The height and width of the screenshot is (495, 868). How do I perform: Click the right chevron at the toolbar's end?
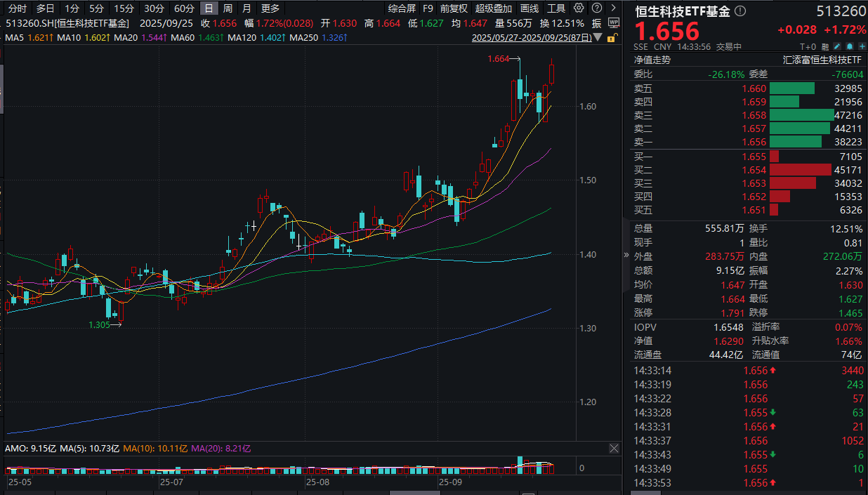[x=613, y=8]
